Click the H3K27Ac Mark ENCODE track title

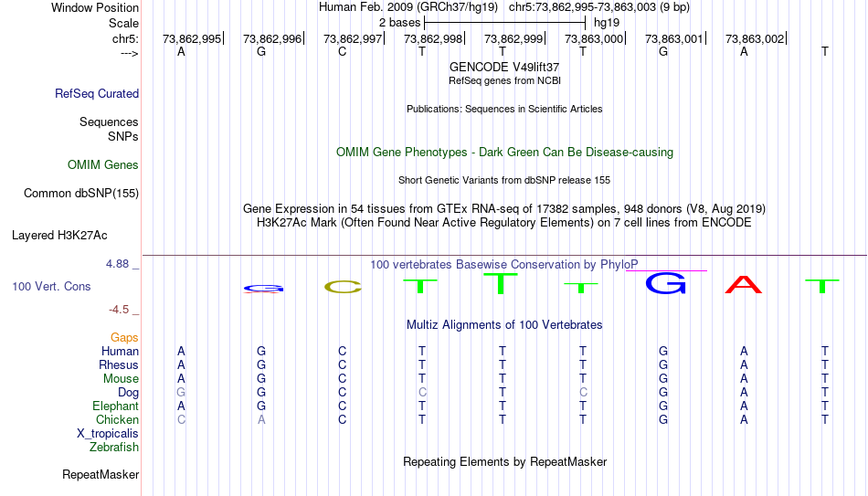coord(504,223)
